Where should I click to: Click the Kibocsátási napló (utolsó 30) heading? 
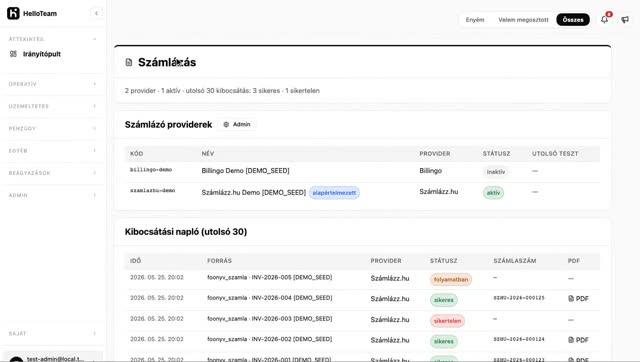coord(186,232)
